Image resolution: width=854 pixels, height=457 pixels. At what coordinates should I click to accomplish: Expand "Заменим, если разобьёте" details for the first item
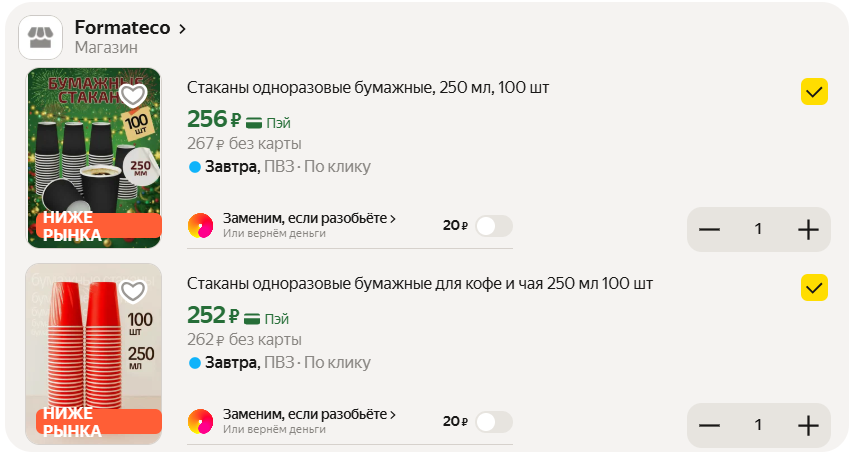pos(309,218)
